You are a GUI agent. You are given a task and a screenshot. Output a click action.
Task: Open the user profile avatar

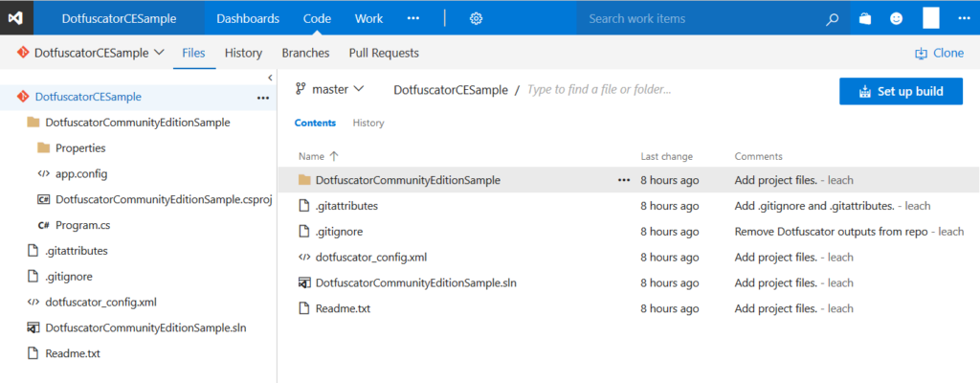coord(931,18)
